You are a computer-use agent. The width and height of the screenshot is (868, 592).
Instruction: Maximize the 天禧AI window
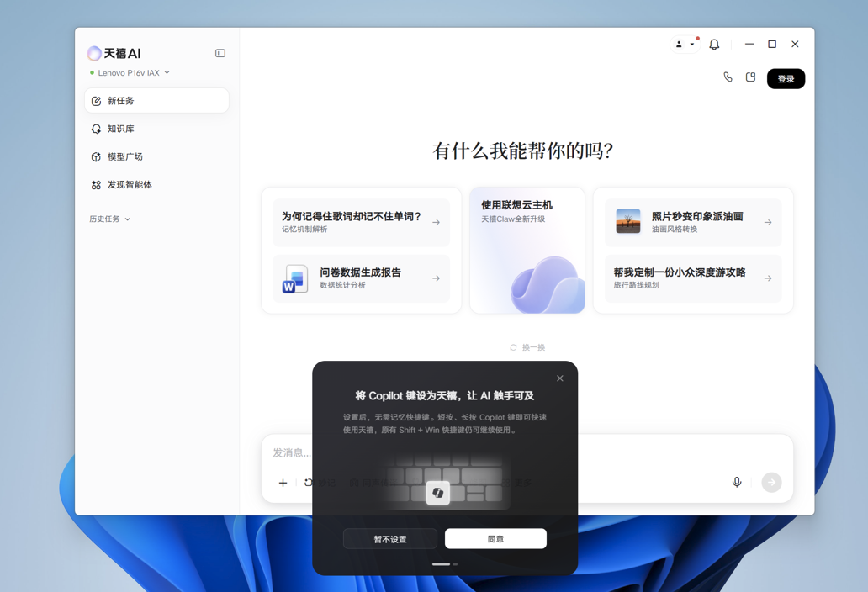click(x=772, y=45)
